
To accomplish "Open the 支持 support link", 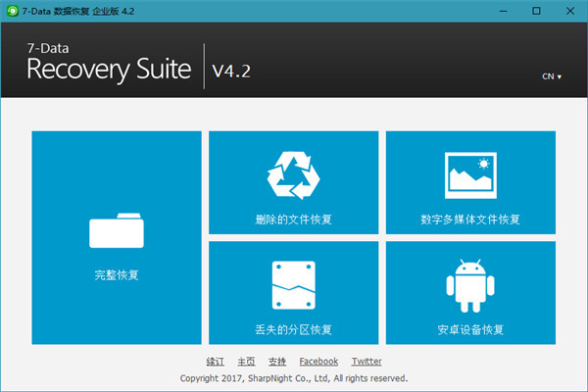I will click(277, 362).
